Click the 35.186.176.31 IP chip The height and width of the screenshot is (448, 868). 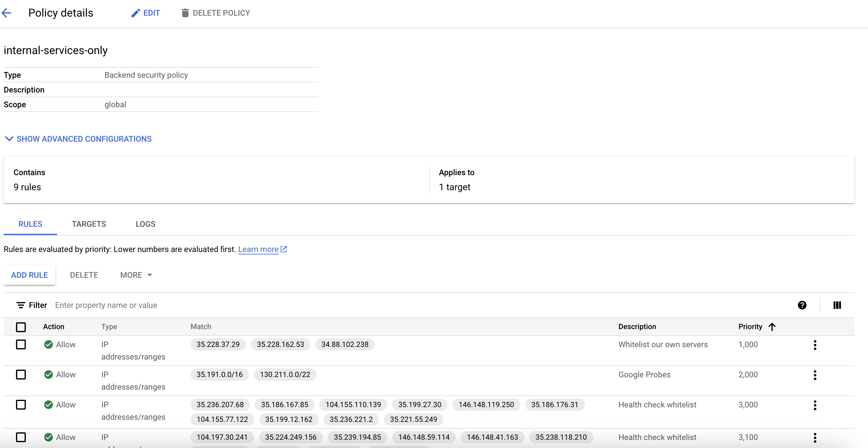554,405
